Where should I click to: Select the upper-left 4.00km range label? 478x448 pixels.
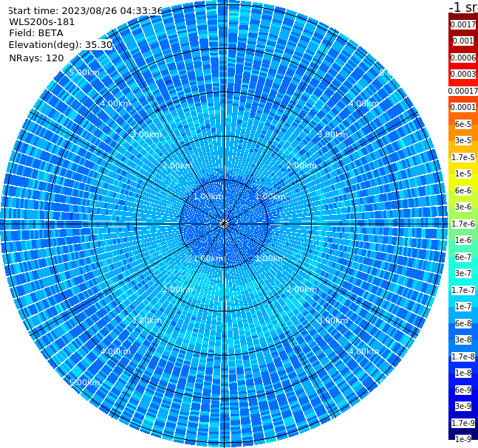click(x=115, y=103)
